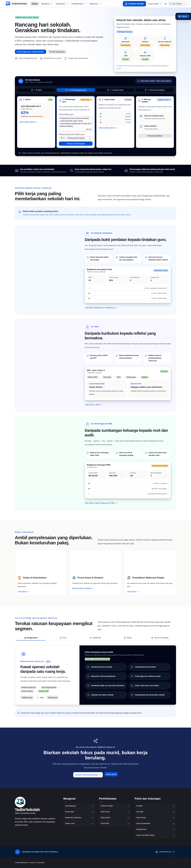Open the TP 2 — Sedang berkembang dropdown
Image resolution: width=191 pixels, height=868 pixels.
[76, 138]
